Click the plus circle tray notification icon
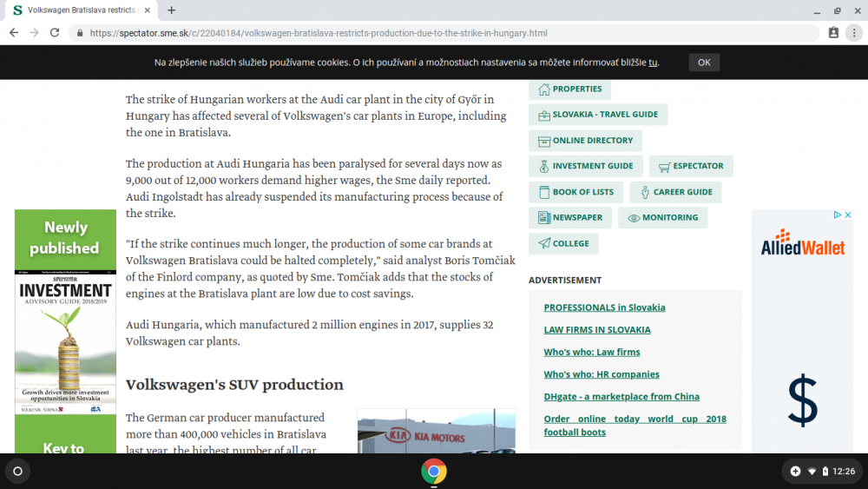Viewport: 868px width, 489px height. 795,472
